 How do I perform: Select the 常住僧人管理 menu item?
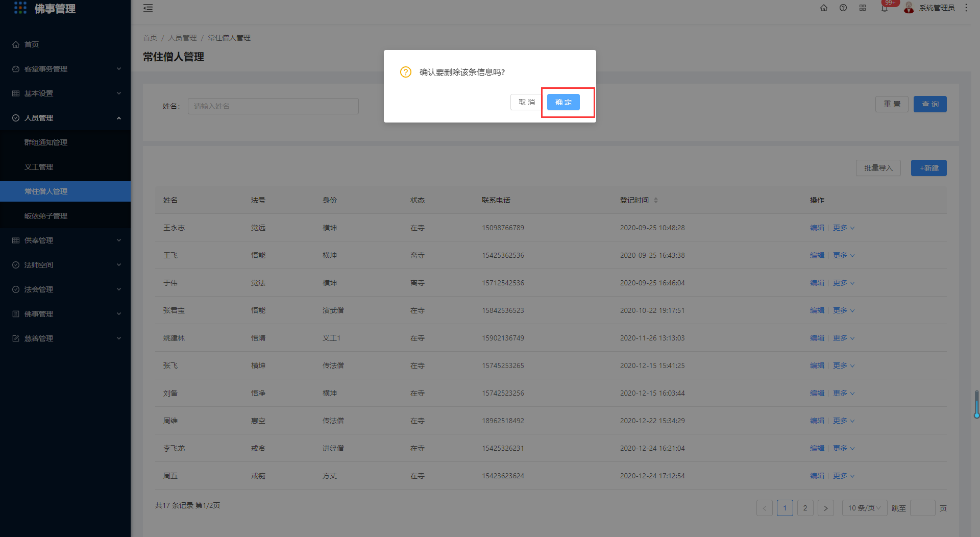pyautogui.click(x=65, y=191)
